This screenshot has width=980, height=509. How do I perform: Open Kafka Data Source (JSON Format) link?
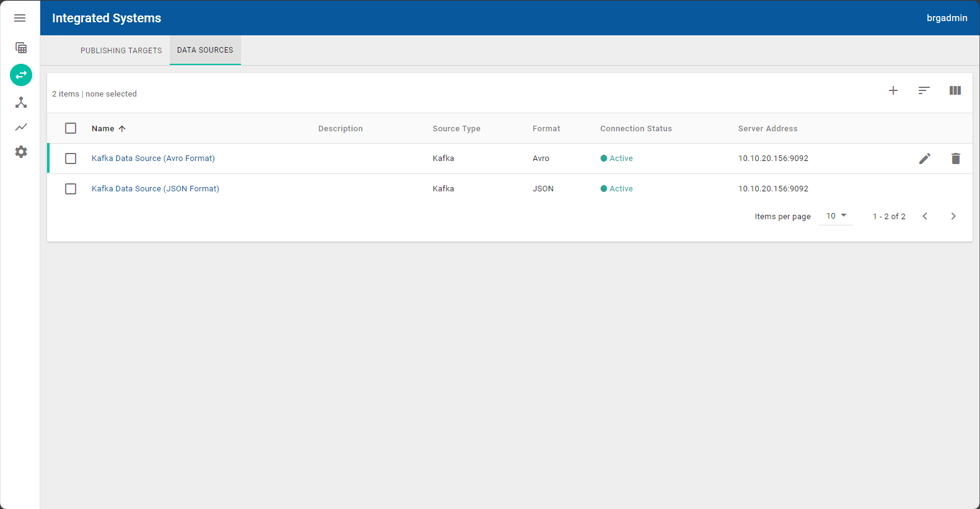pyautogui.click(x=155, y=189)
